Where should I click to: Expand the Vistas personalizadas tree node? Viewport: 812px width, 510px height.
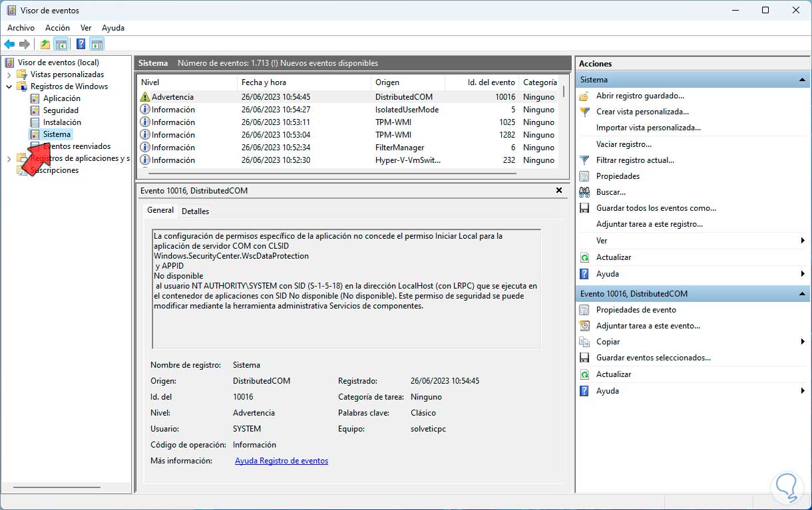(9, 74)
